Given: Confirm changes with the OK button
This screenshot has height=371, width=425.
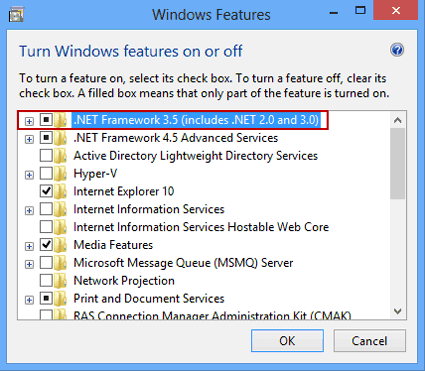Looking at the screenshot, I should 287,341.
